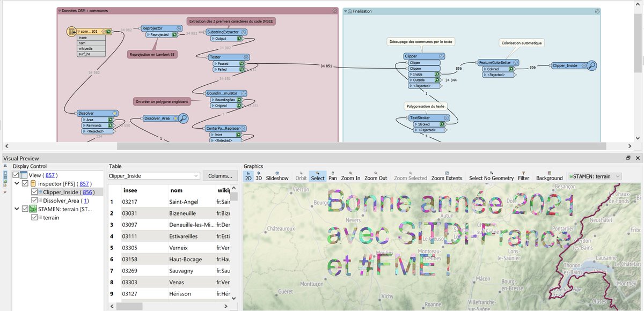The height and width of the screenshot is (311, 644).
Task: Click the magnifier icon on the Clipper_Inside node
Action: coord(593,66)
